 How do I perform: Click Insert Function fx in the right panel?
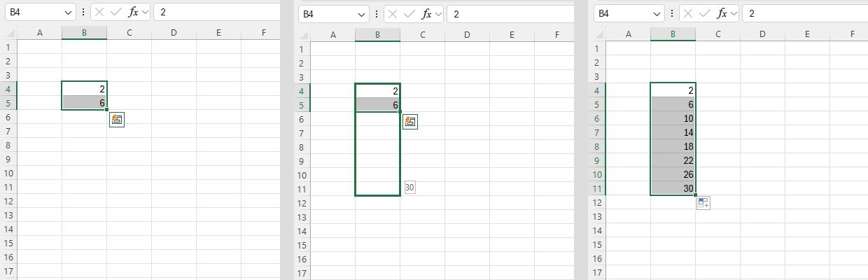[x=723, y=13]
